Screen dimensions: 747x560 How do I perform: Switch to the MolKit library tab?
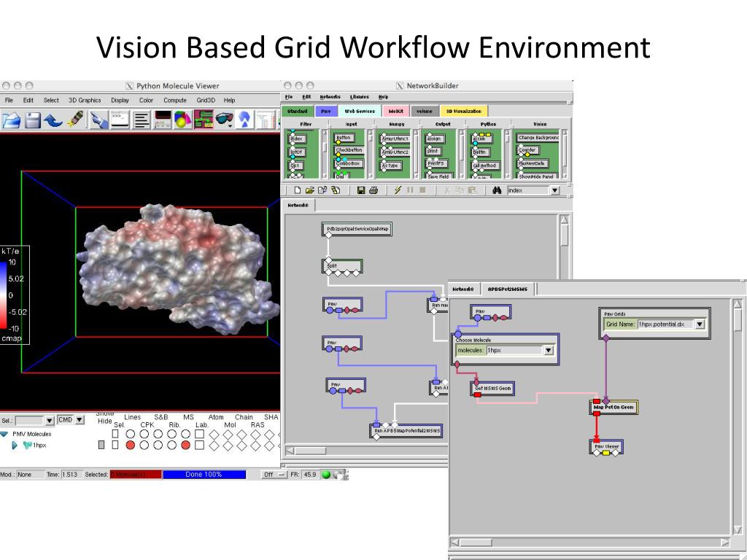coord(396,111)
